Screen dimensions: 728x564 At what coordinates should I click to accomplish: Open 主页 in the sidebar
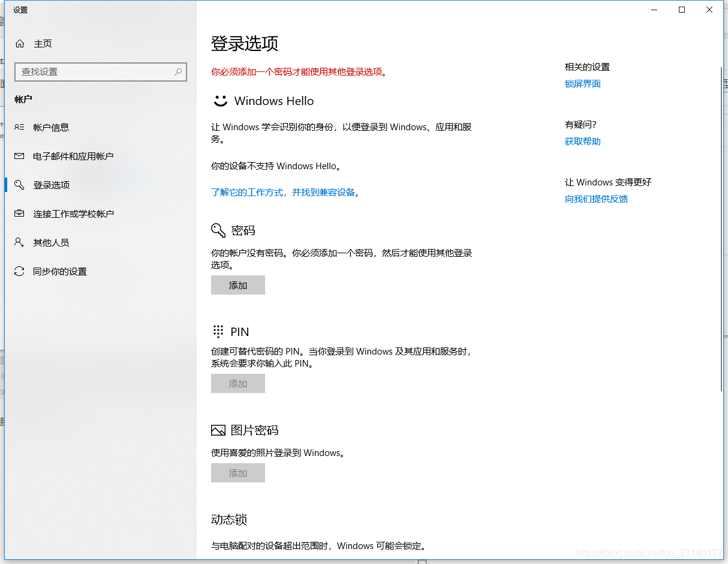[x=101, y=43]
